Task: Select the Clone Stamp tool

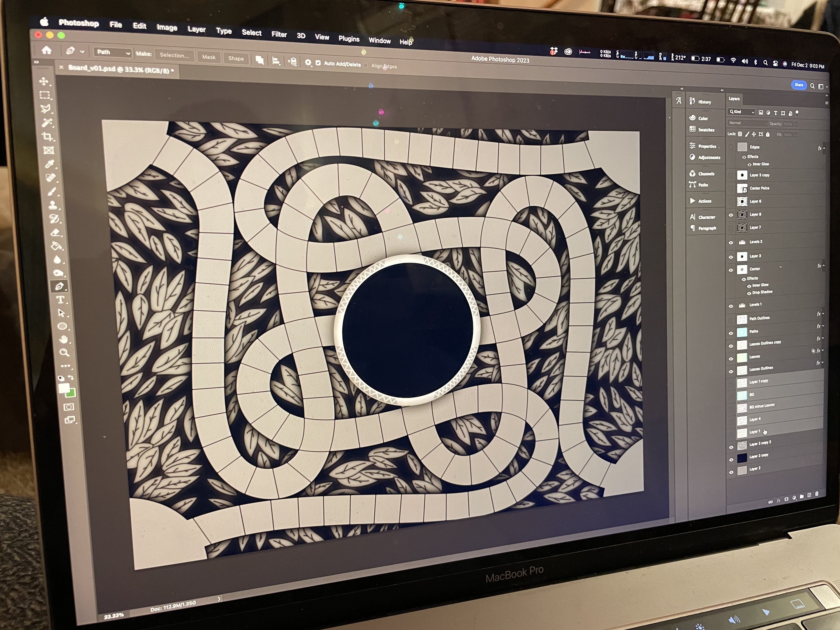Action: click(x=53, y=205)
